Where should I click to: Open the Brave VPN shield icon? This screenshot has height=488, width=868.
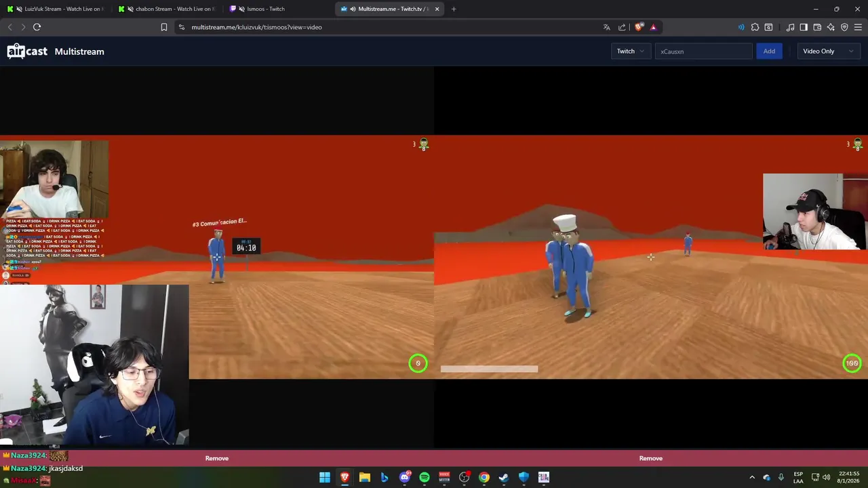coord(844,27)
